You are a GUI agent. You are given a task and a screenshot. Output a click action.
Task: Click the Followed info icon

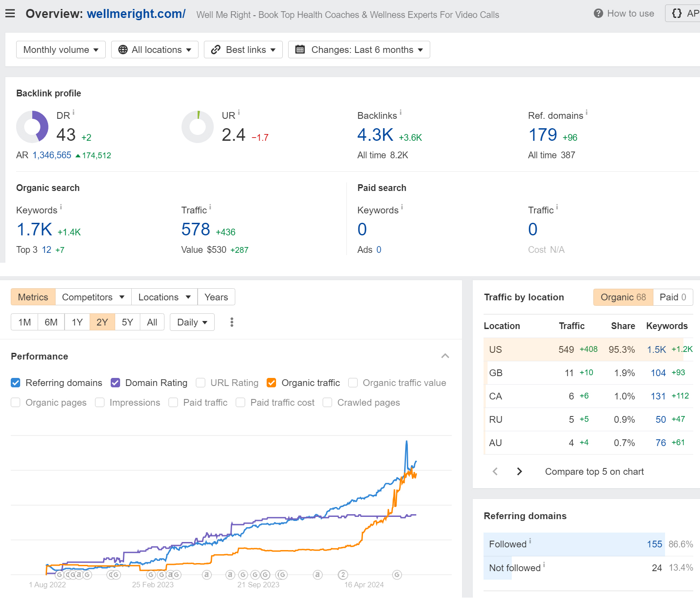(530, 541)
